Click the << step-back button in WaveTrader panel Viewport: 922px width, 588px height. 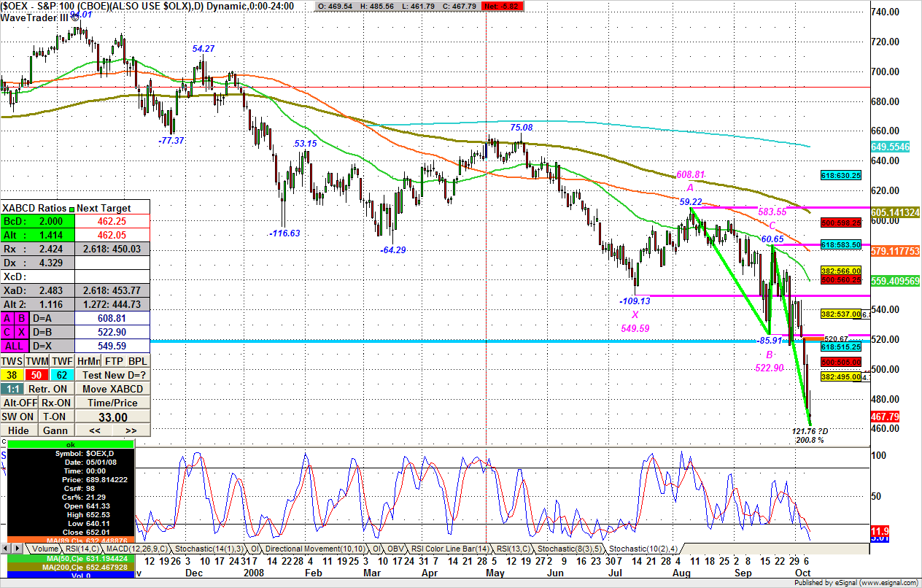click(x=95, y=430)
